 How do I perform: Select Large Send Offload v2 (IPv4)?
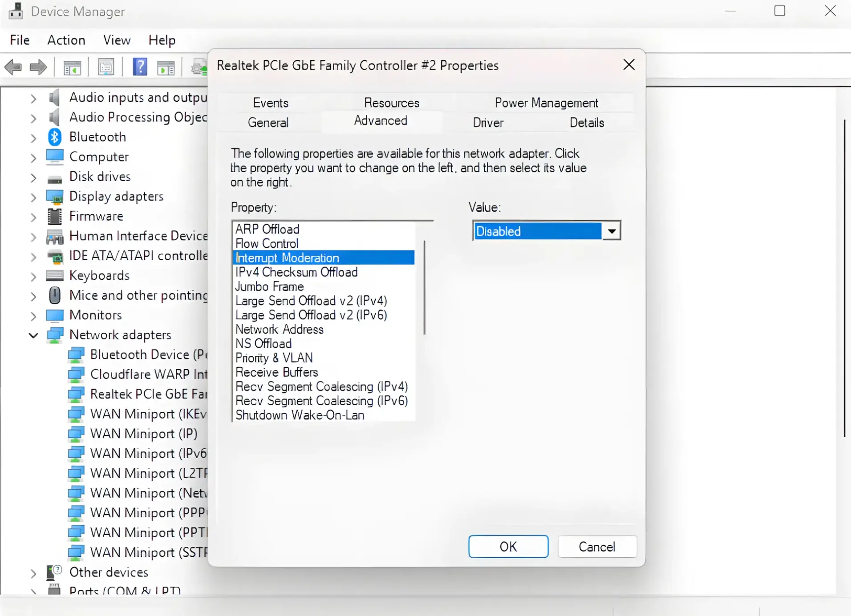[324, 301]
